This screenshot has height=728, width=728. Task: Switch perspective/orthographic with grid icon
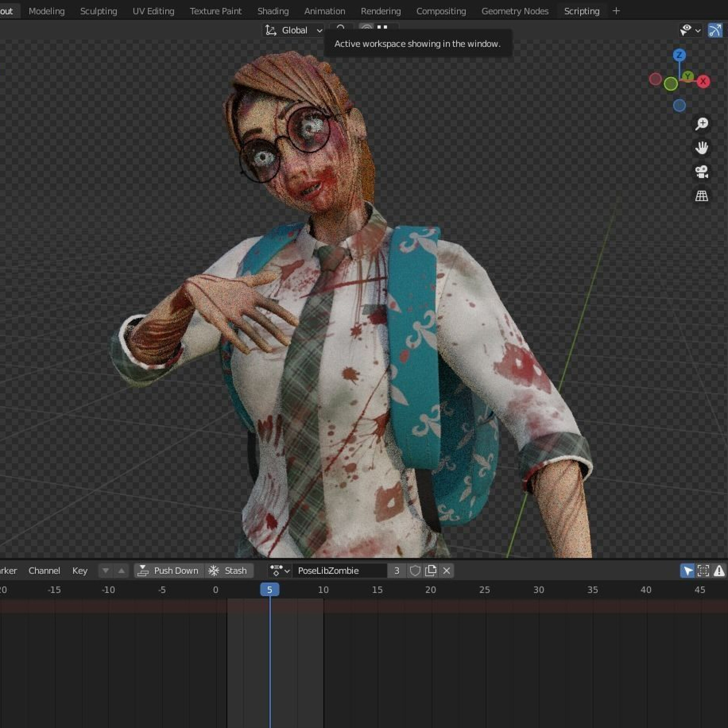701,196
